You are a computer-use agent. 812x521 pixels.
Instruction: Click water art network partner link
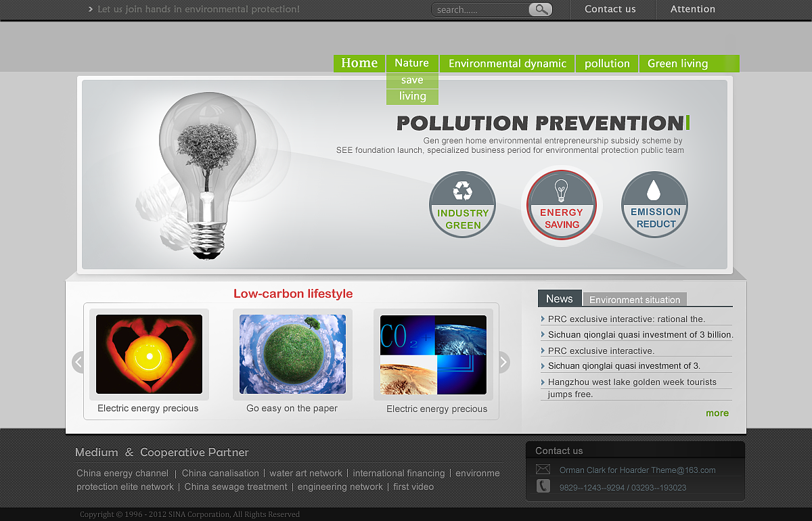pos(306,473)
